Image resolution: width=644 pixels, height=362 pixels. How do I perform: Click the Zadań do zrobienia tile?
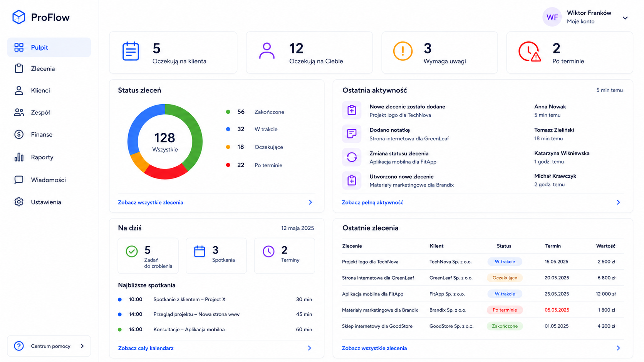(148, 256)
